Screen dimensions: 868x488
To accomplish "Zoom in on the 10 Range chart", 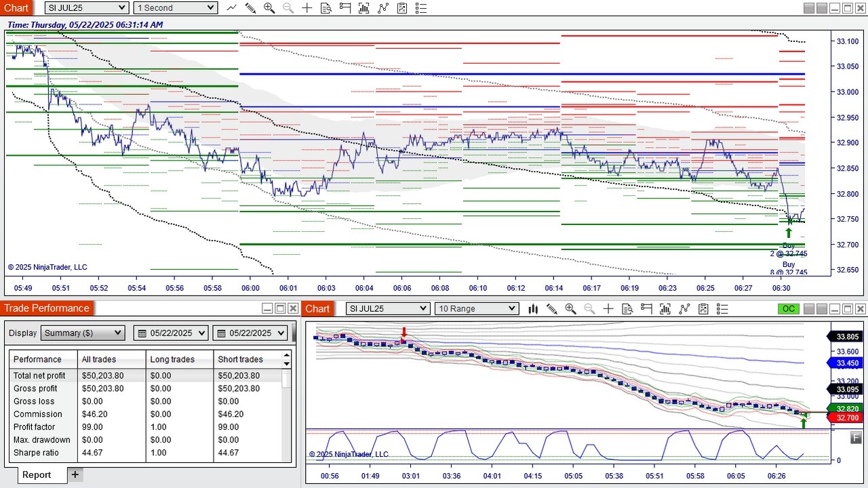I will [570, 308].
